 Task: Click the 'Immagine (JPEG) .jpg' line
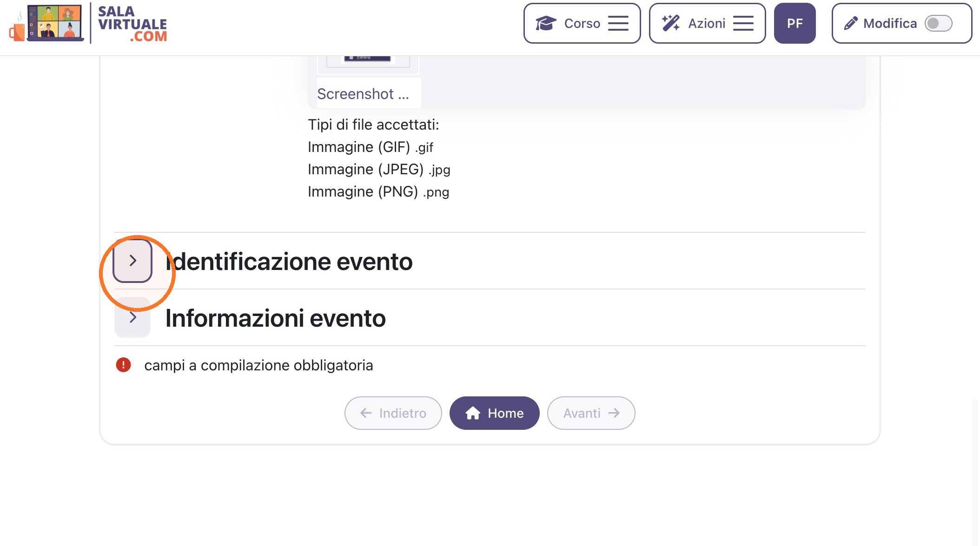coord(379,169)
